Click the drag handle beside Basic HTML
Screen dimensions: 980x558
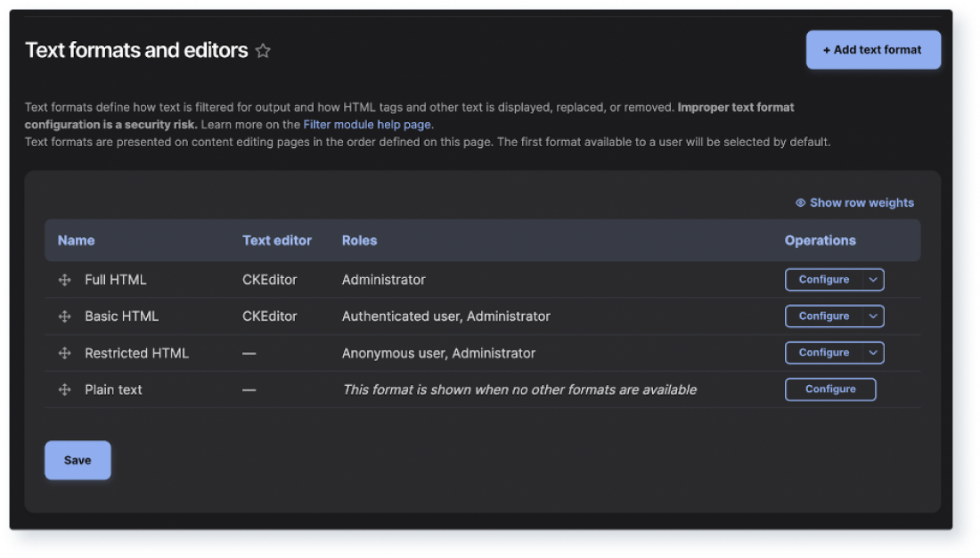pos(63,316)
